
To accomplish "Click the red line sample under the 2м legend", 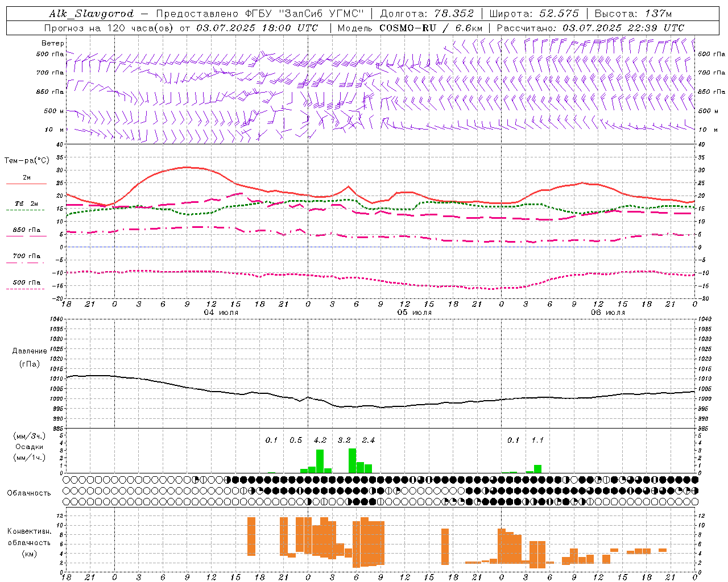I will tap(27, 184).
